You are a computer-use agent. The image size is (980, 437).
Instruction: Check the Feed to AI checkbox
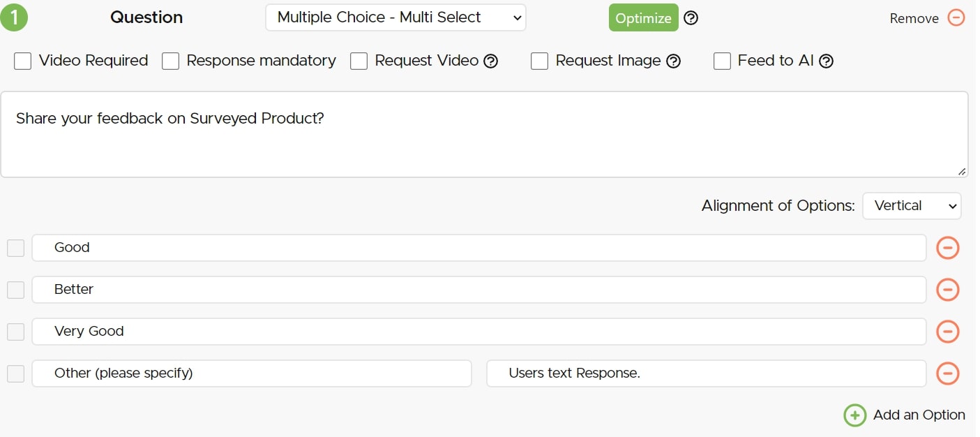point(722,61)
